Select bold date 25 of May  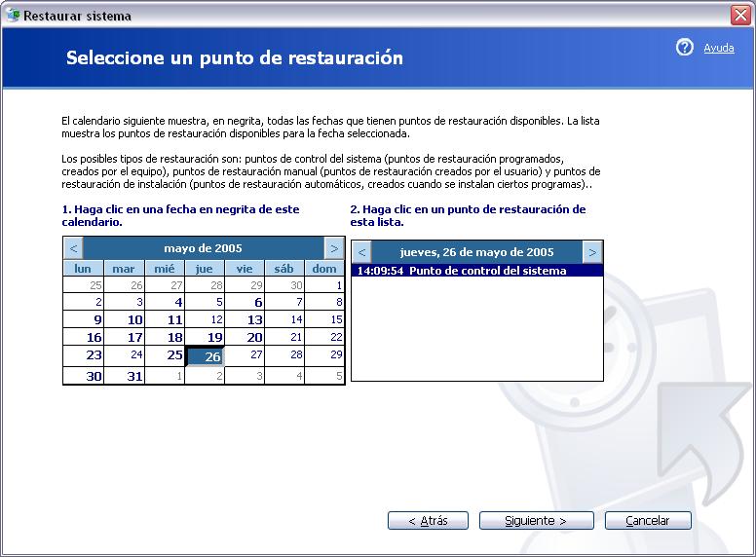[x=165, y=355]
